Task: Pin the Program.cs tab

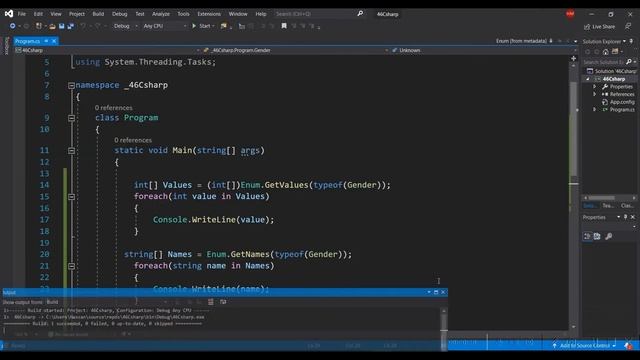Action: tap(47, 41)
